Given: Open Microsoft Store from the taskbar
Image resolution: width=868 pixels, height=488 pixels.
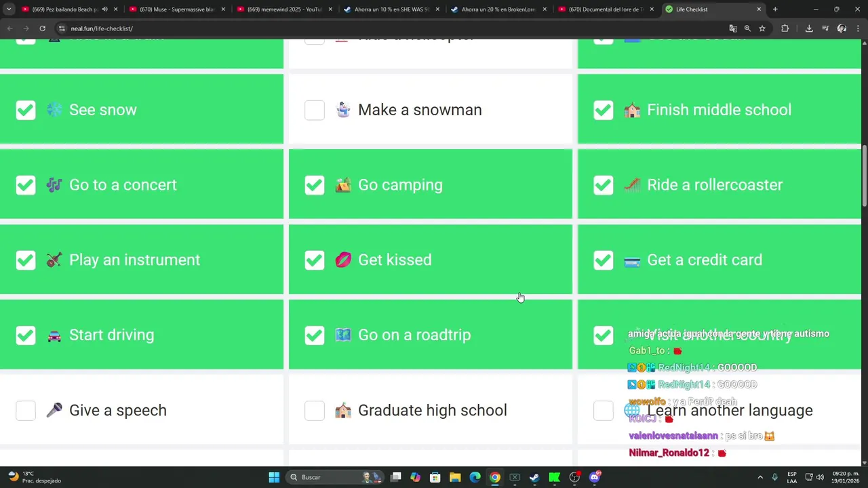Looking at the screenshot, I should pyautogui.click(x=435, y=477).
